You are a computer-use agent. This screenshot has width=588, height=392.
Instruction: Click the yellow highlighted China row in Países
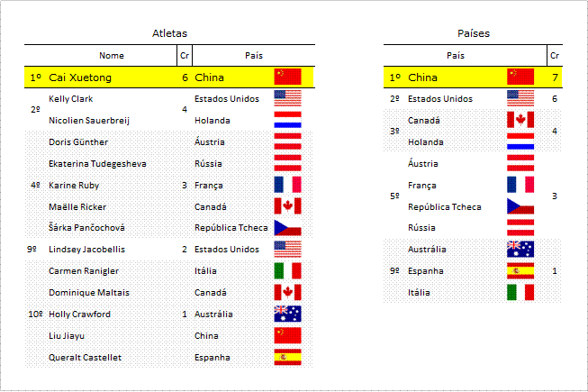click(x=473, y=77)
